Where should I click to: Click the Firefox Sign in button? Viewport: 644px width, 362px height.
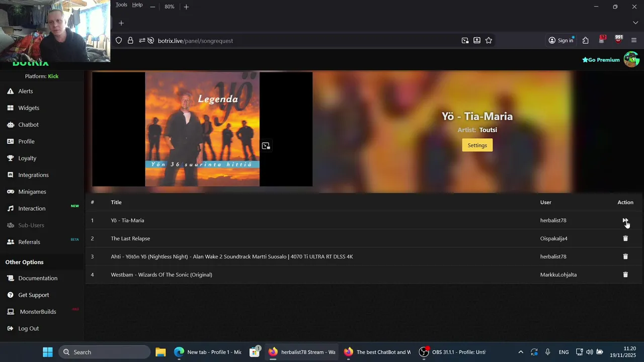pos(561,40)
